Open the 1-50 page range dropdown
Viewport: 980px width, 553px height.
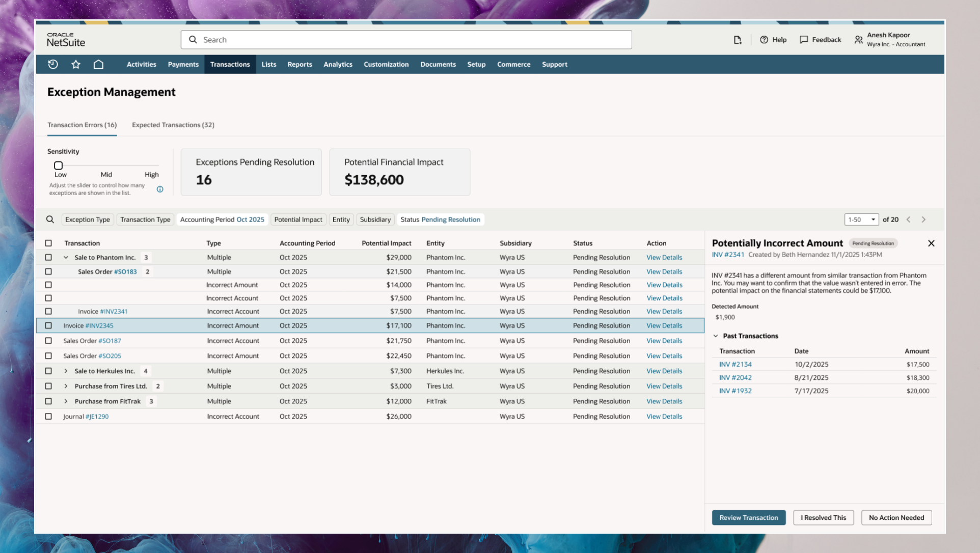(x=861, y=219)
